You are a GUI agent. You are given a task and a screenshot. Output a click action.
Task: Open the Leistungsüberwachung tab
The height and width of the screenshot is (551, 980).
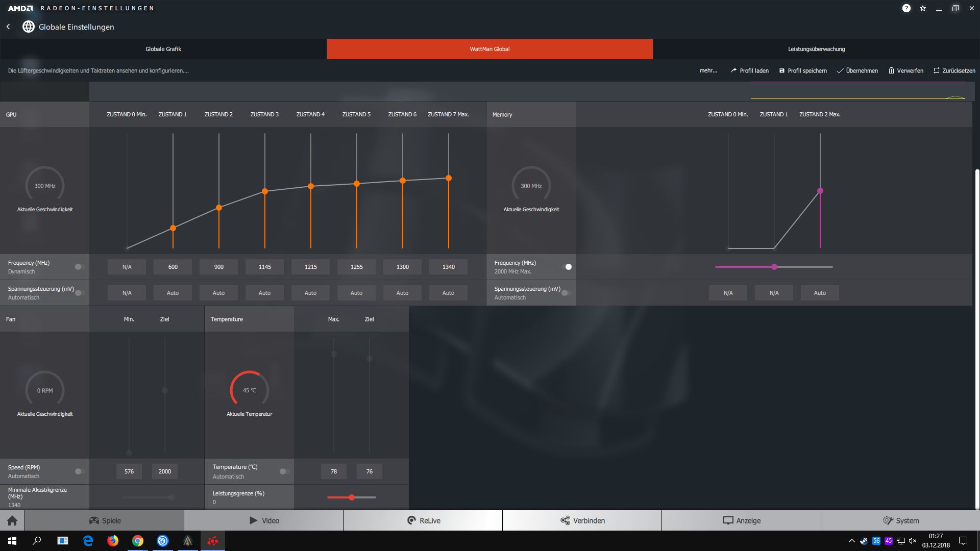tap(816, 49)
